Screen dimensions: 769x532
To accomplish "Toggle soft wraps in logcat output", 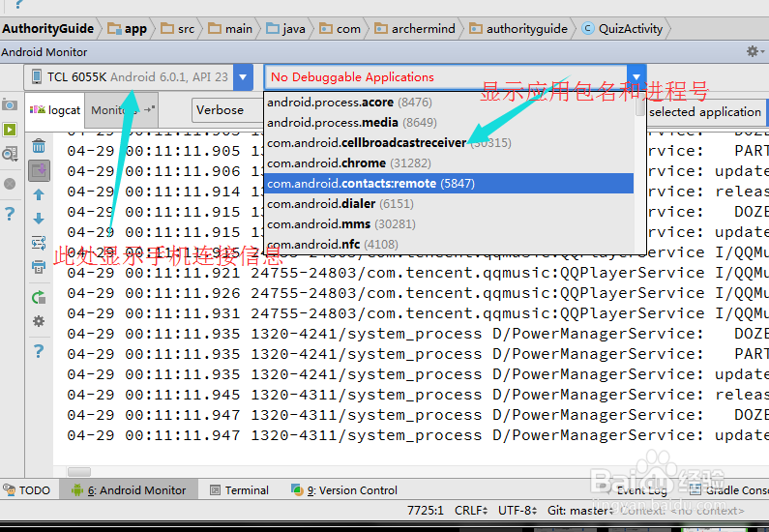I will point(39,243).
